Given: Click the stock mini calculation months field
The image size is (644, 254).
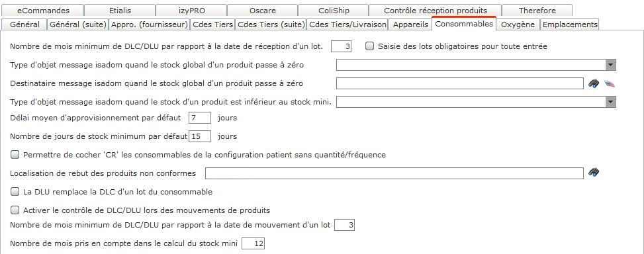Looking at the screenshot, I should click(x=253, y=243).
